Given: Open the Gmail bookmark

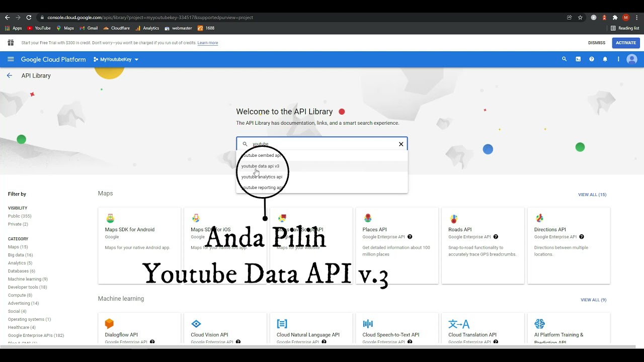Looking at the screenshot, I should tap(89, 28).
